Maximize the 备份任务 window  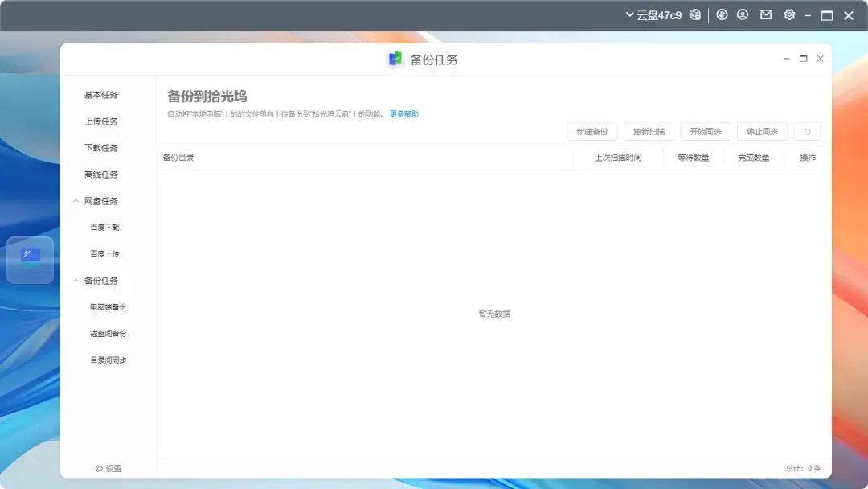click(803, 59)
